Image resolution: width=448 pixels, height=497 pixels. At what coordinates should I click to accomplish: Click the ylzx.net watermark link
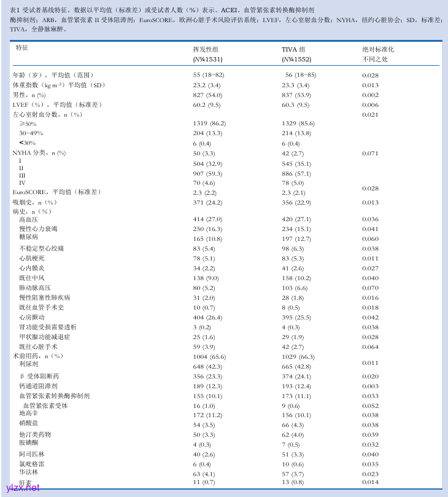click(23, 488)
